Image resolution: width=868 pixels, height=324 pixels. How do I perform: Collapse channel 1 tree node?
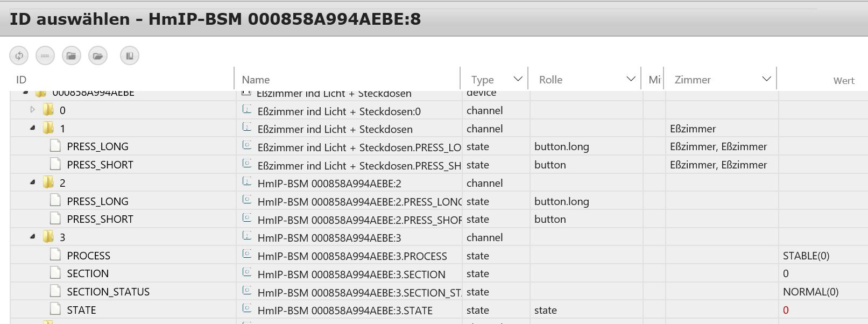pos(33,128)
